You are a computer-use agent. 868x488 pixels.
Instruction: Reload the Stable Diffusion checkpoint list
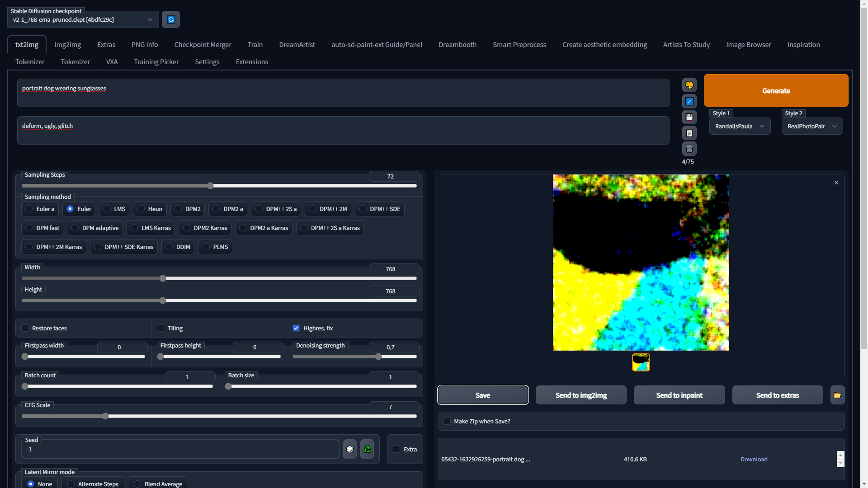(170, 19)
